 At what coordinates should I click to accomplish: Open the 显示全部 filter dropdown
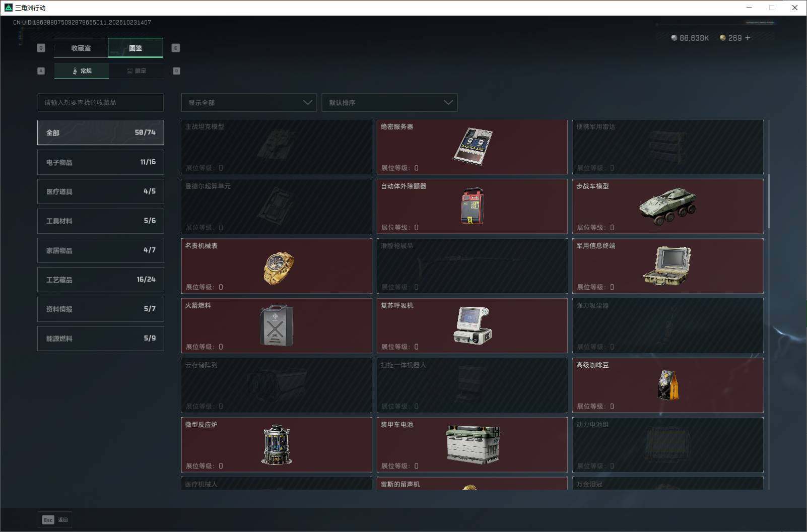point(249,102)
